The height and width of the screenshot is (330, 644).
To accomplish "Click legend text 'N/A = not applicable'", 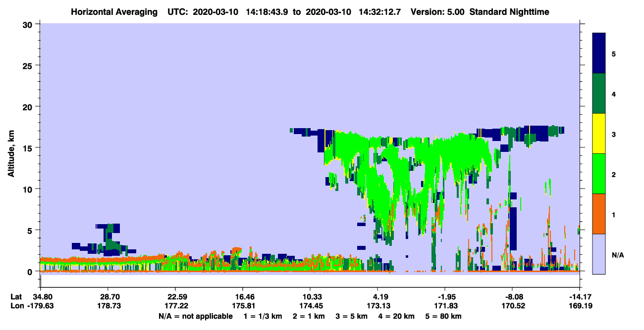I will (x=195, y=316).
